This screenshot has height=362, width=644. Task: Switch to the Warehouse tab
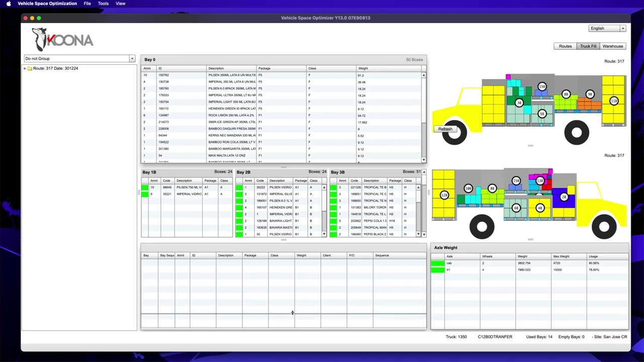click(613, 46)
